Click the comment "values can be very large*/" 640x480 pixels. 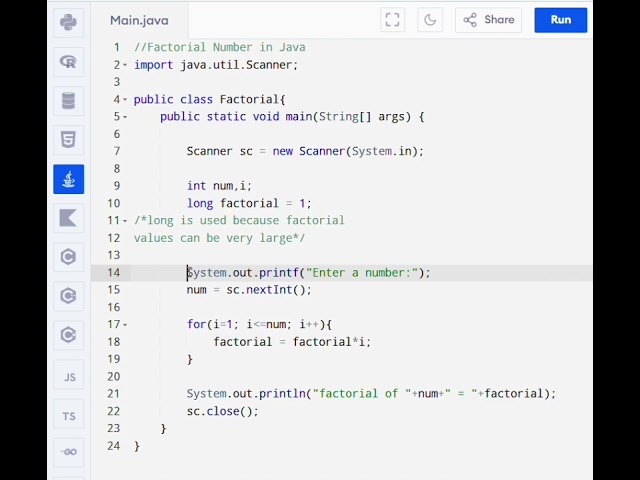[219, 238]
